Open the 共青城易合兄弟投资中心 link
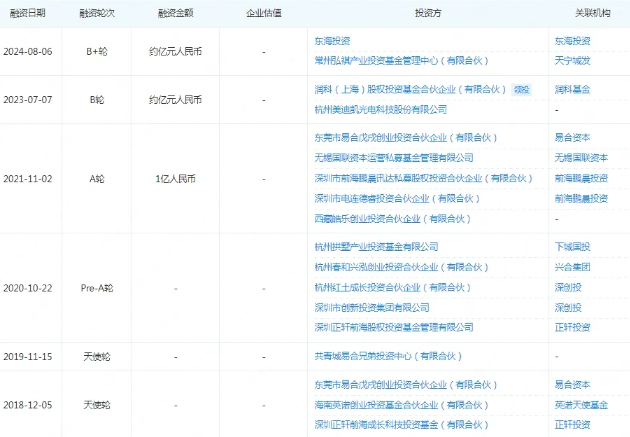Image resolution: width=630 pixels, height=437 pixels. tap(388, 356)
